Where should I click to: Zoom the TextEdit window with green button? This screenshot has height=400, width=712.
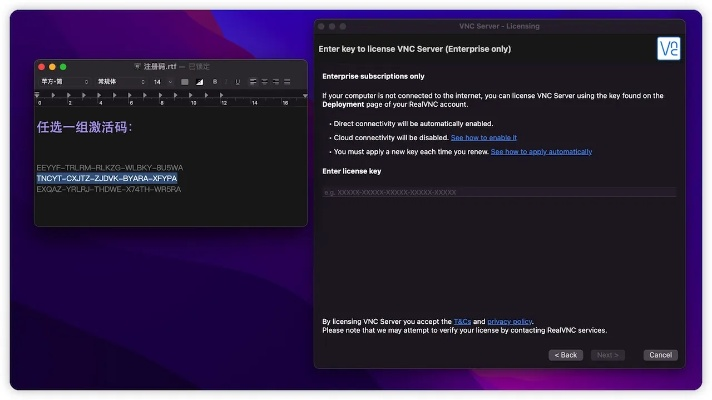pyautogui.click(x=63, y=67)
